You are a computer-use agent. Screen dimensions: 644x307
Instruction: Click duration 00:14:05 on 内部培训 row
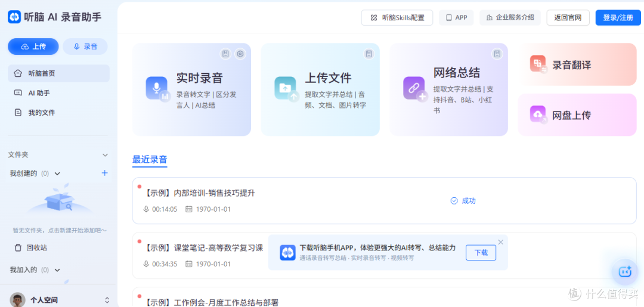(165, 209)
